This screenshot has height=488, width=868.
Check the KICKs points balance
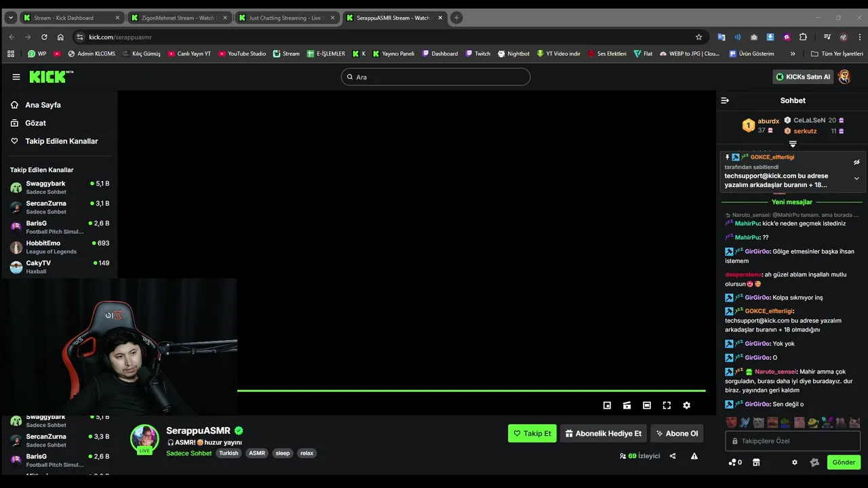[x=735, y=462]
